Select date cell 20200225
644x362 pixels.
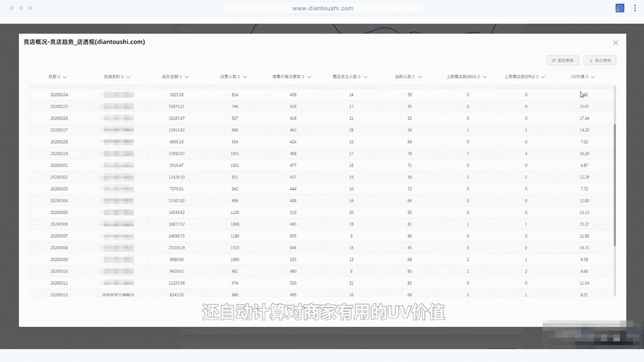59,107
